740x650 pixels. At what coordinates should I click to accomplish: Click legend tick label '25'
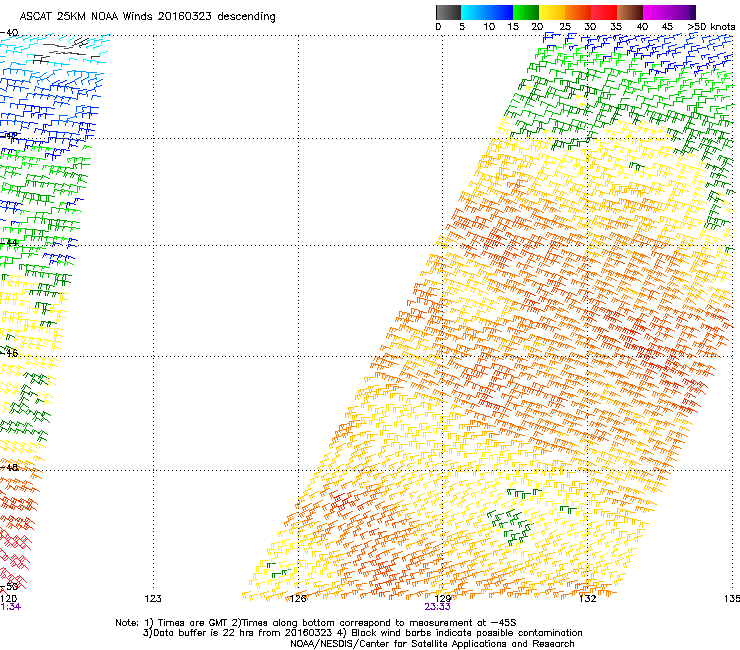click(564, 27)
